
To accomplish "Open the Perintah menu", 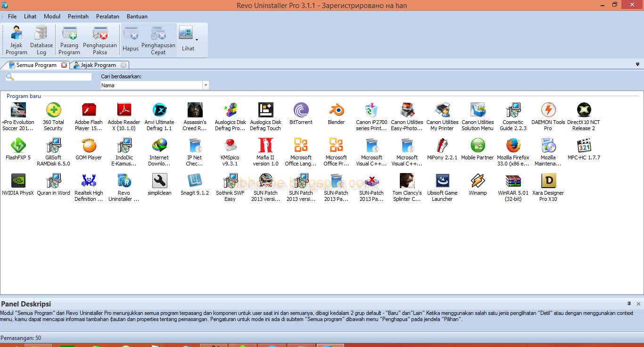I will click(x=78, y=17).
